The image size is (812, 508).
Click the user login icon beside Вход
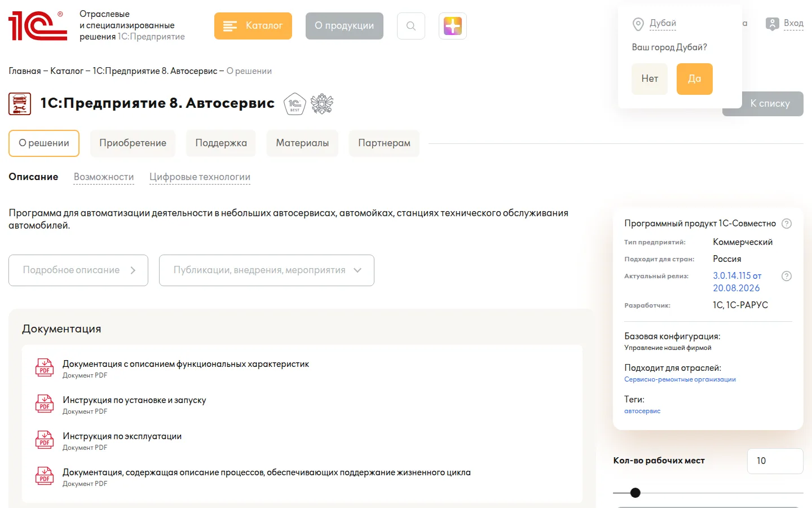click(x=772, y=24)
